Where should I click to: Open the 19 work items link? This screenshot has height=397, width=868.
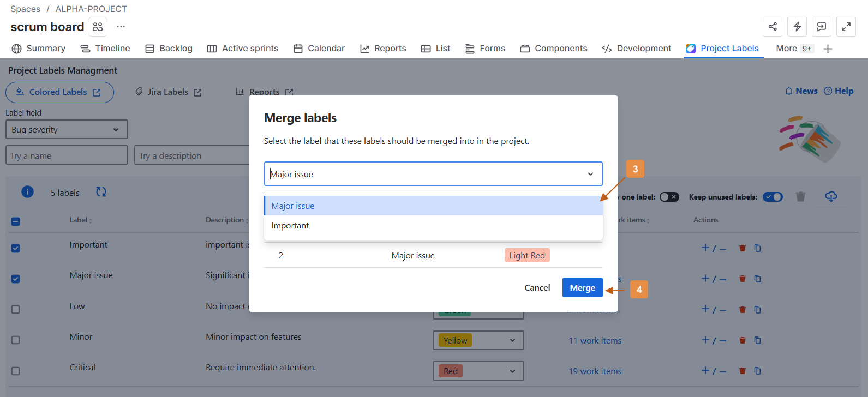[595, 371]
